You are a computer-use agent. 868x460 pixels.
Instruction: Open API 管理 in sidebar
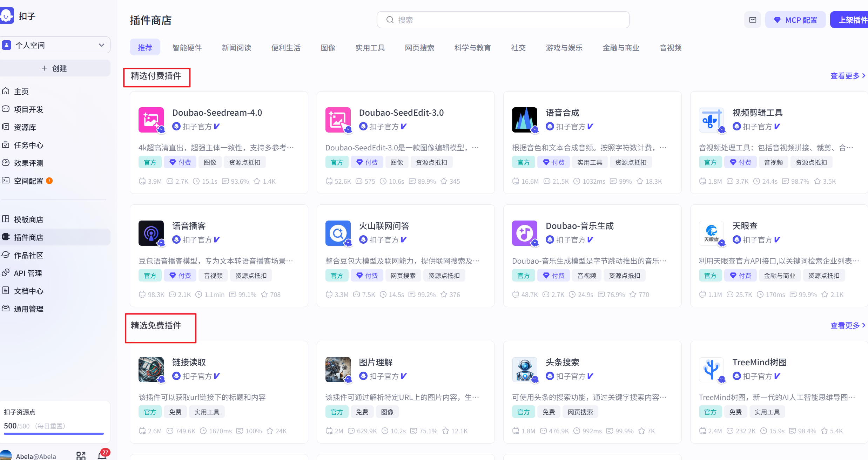(28, 273)
